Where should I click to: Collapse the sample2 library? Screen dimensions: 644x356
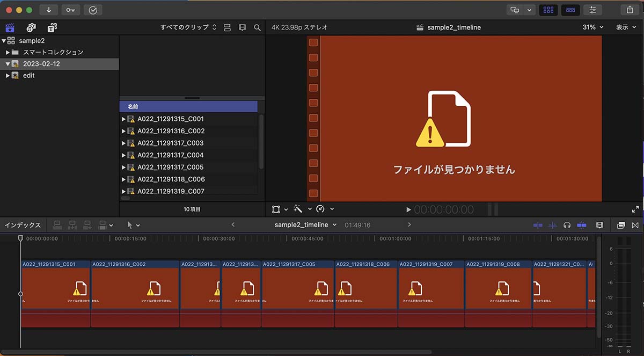click(4, 40)
